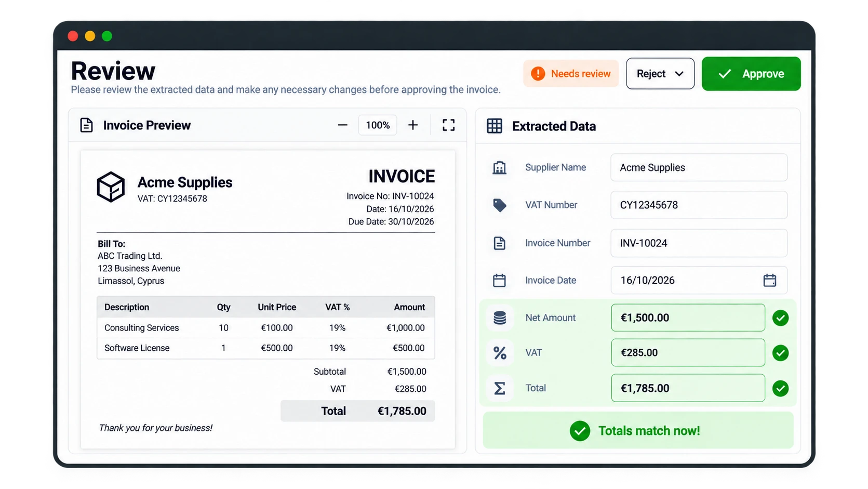Click the Unit Price column header
868x489 pixels.
coord(277,307)
